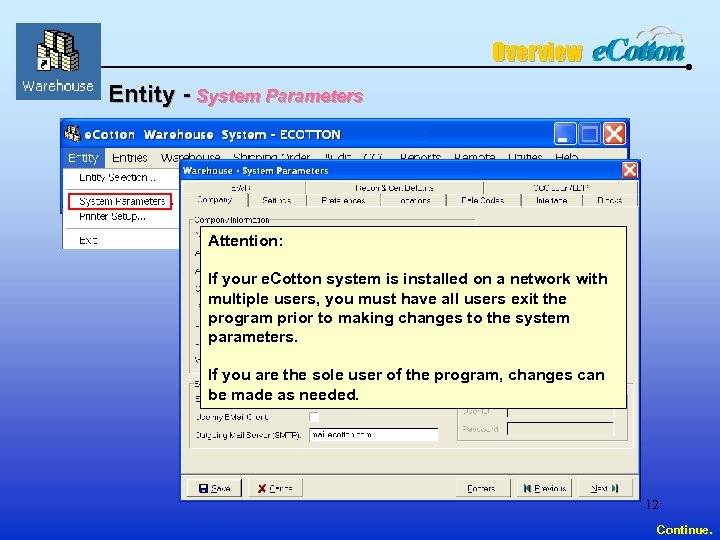Choose Exit from the Entity menu

tap(88, 240)
